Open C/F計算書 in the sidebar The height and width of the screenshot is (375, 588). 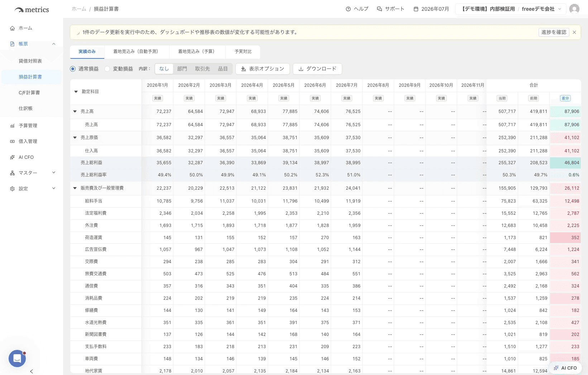[x=32, y=93]
